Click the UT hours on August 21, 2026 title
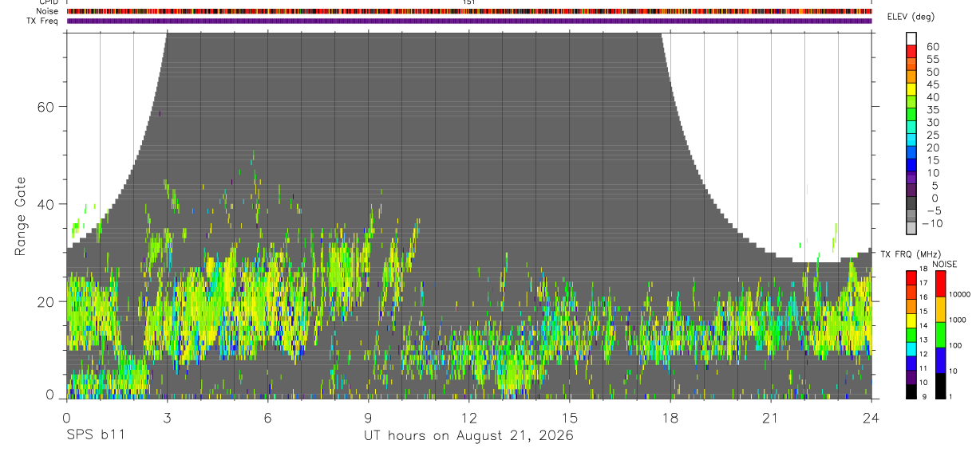Viewport: 980px width, 452px height. pyautogui.click(x=468, y=436)
